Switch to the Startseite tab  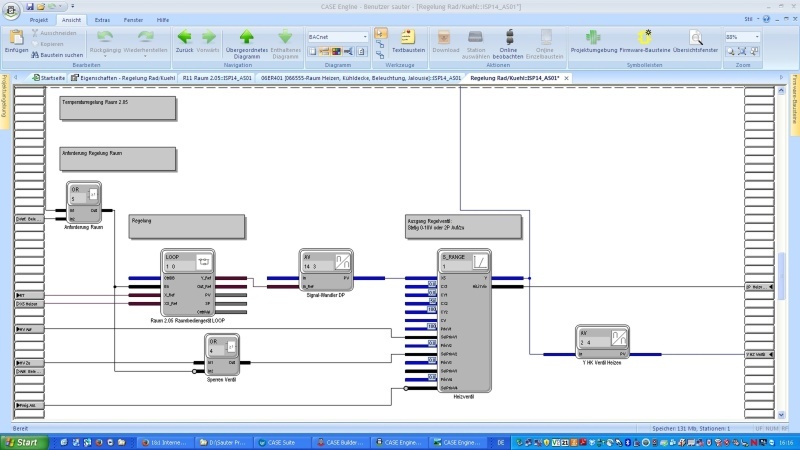[x=49, y=78]
